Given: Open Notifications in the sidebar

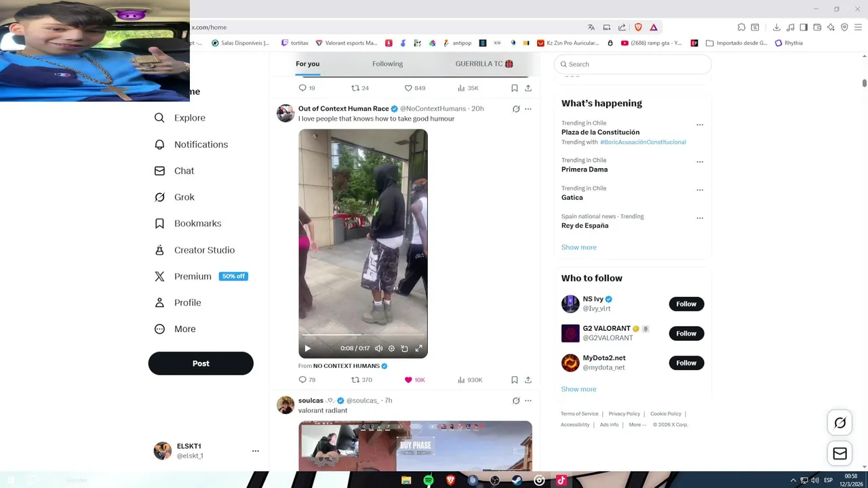Looking at the screenshot, I should [191, 144].
